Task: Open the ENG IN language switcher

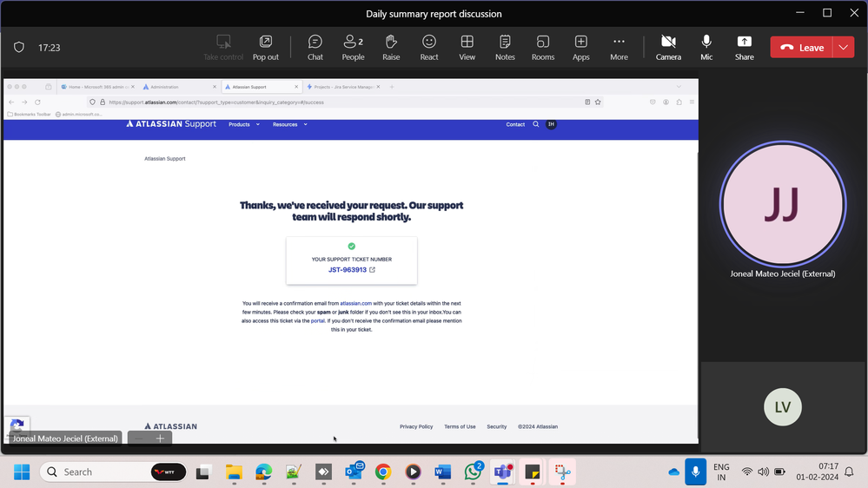Action: click(721, 472)
